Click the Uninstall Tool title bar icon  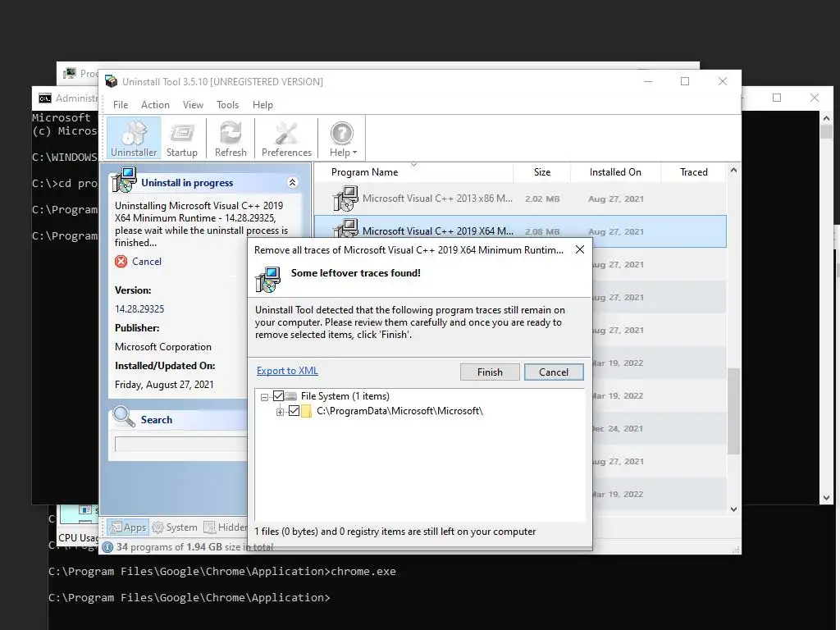111,81
